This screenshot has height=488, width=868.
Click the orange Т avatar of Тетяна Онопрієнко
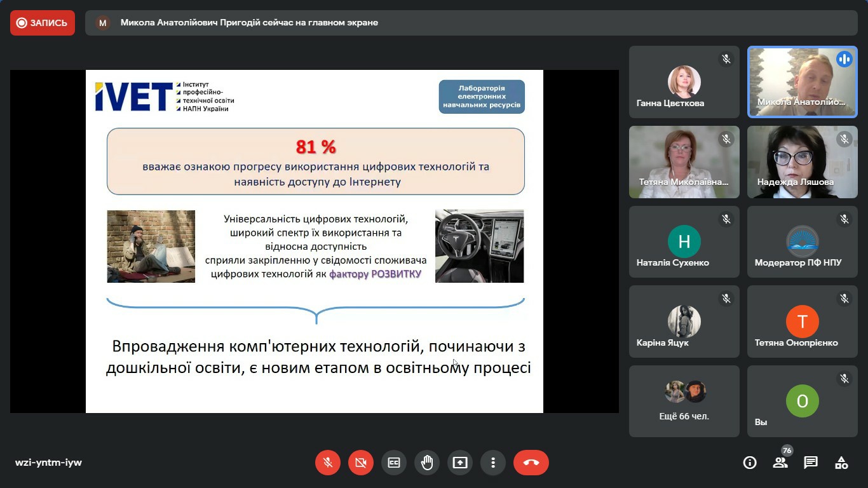(x=803, y=321)
